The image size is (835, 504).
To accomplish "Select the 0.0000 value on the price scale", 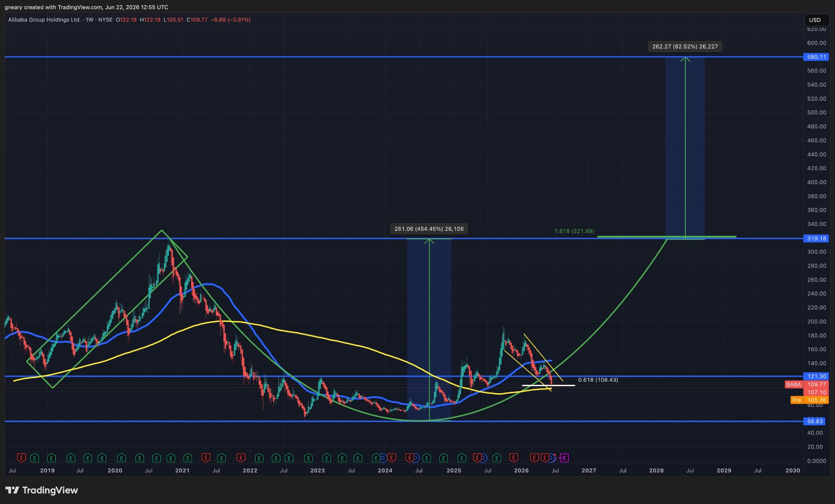I will [817, 461].
